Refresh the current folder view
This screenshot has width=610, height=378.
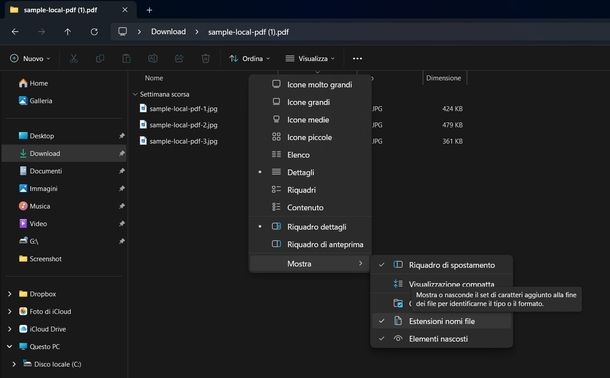94,32
